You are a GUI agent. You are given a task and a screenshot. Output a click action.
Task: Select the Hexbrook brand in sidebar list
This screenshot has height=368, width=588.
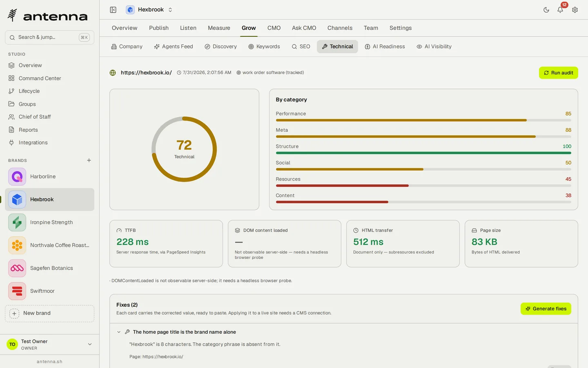click(49, 200)
